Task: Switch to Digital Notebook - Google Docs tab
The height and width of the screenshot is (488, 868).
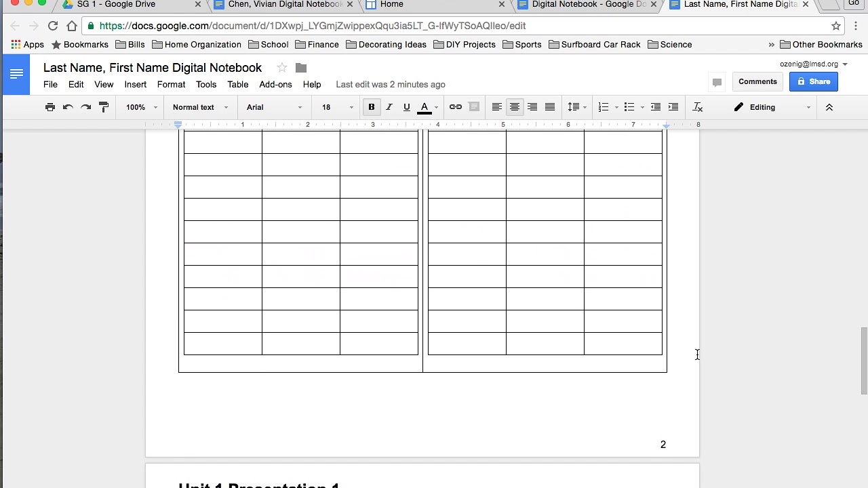Action: (587, 5)
